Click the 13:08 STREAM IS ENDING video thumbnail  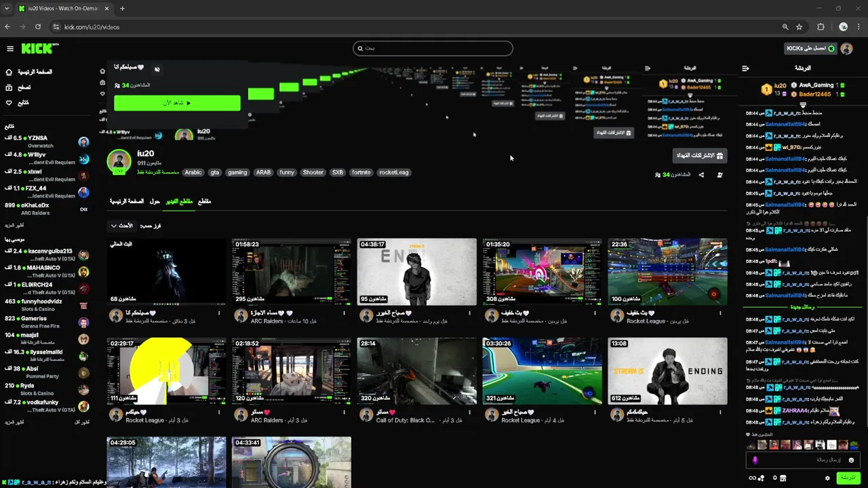click(667, 371)
